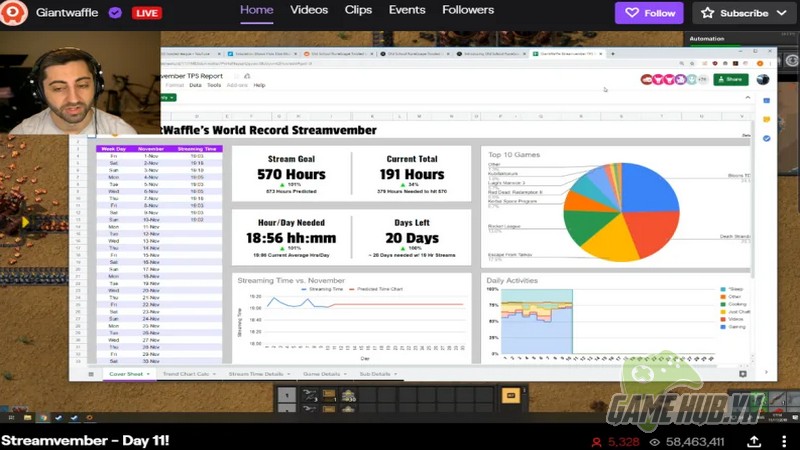The image size is (800, 450).
Task: Open a new browser tab with plus
Action: tap(613, 54)
